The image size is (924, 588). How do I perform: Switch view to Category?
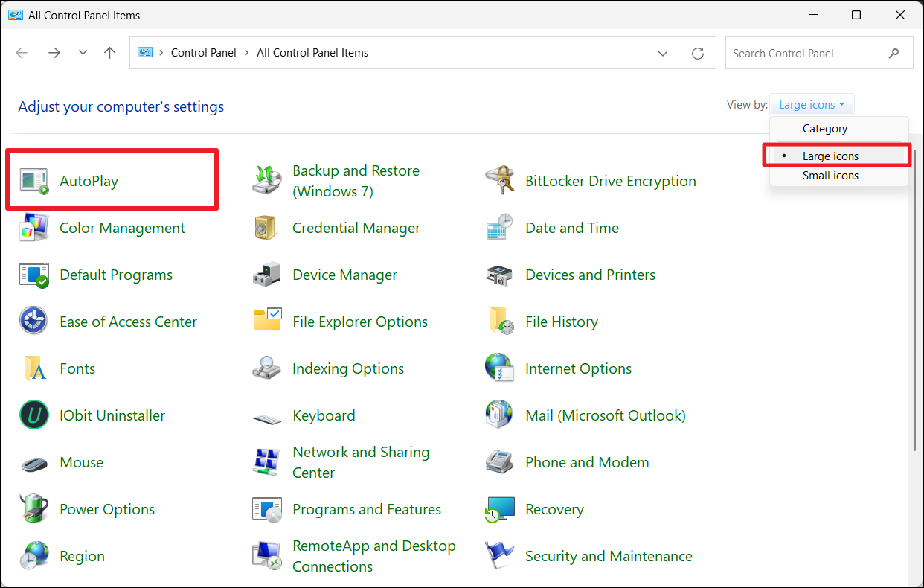(824, 129)
